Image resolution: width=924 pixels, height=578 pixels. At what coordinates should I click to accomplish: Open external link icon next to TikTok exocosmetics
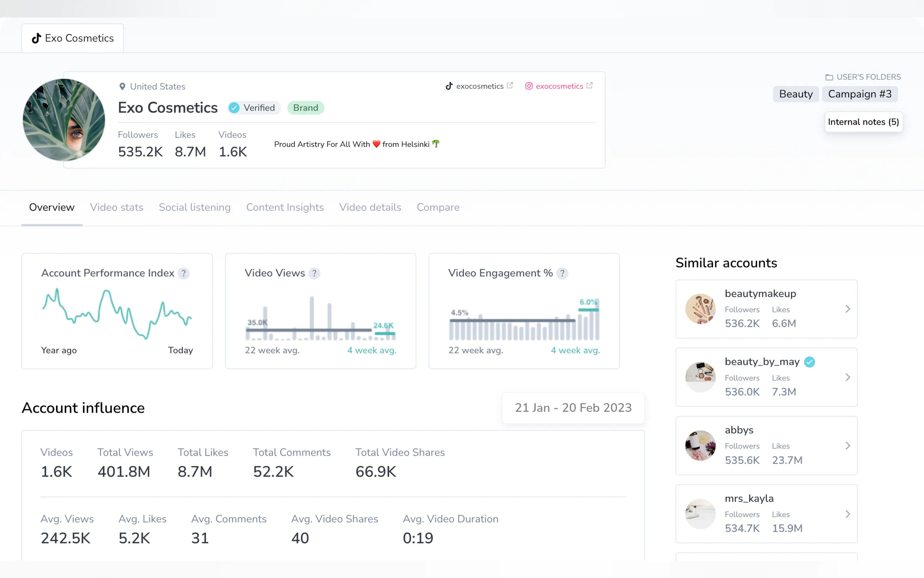click(x=510, y=86)
